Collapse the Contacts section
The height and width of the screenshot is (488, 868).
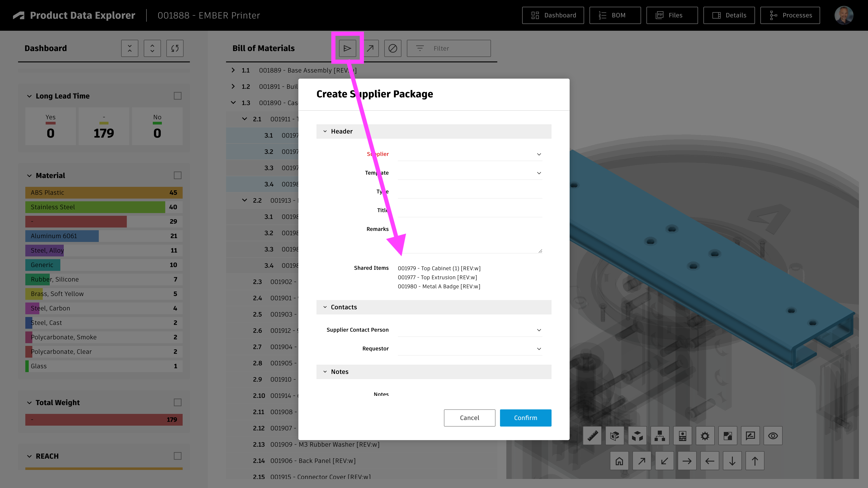(x=325, y=307)
